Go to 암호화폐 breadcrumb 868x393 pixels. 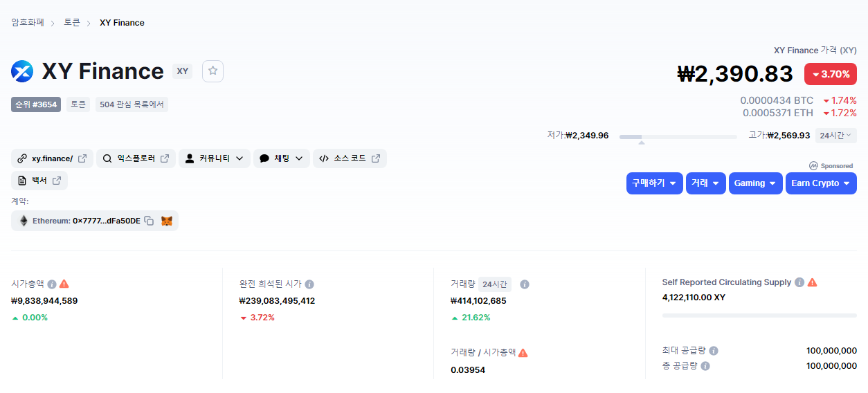pos(28,23)
